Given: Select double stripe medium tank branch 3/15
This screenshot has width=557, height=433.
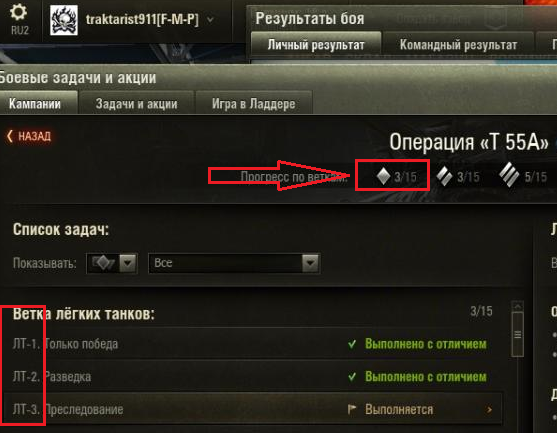Looking at the screenshot, I should click(458, 176).
